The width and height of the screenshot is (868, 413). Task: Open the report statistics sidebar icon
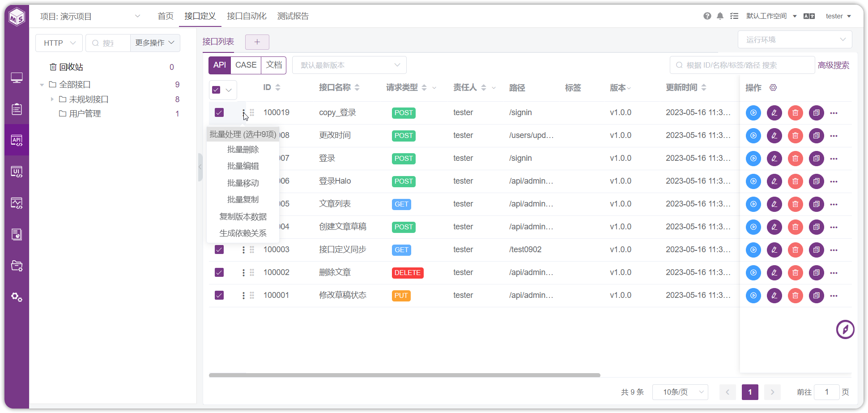coord(17,234)
